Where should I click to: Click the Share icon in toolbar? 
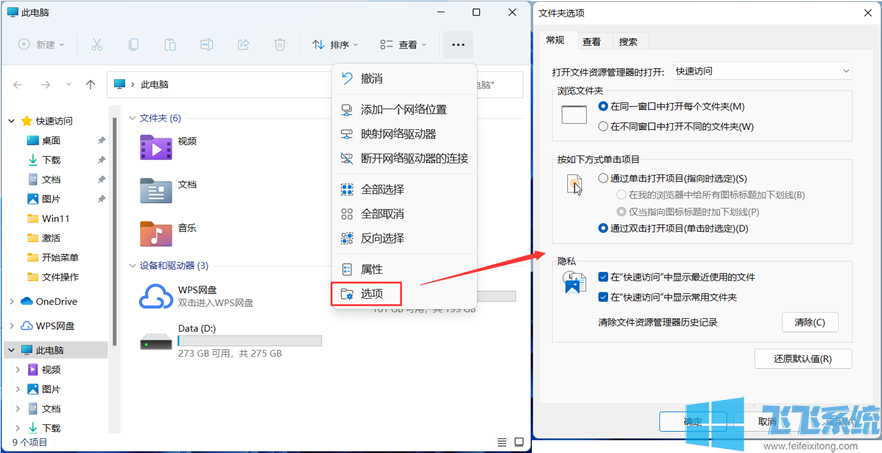[x=243, y=45]
